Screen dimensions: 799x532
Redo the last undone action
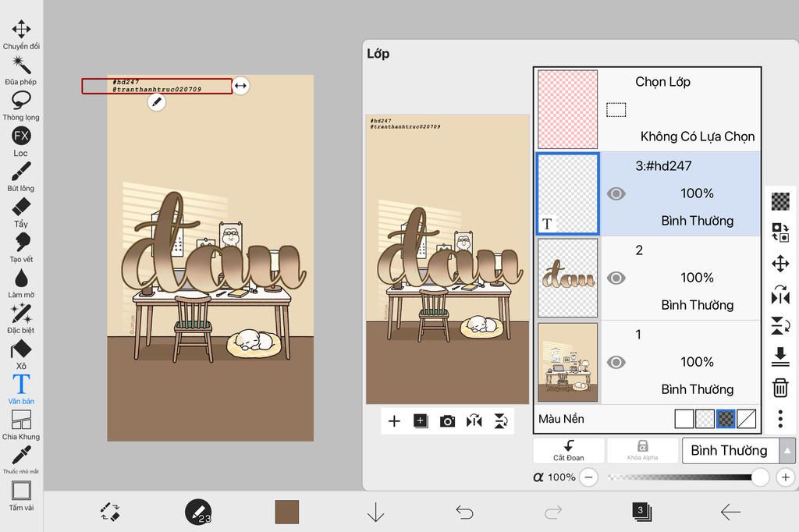(x=553, y=512)
